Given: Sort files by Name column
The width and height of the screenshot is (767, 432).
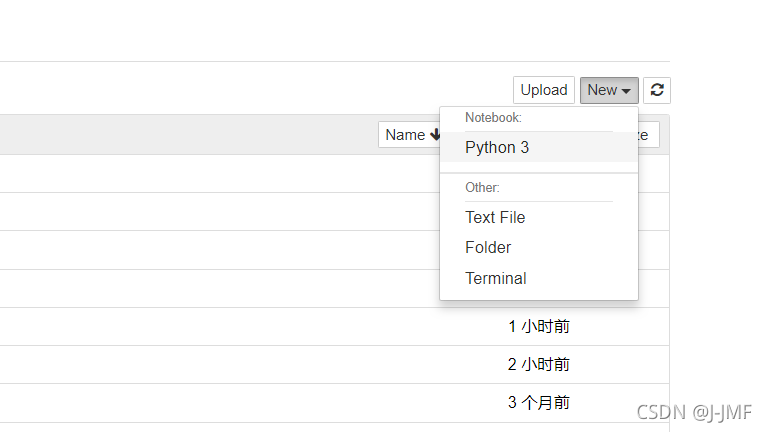Looking at the screenshot, I should pos(406,135).
